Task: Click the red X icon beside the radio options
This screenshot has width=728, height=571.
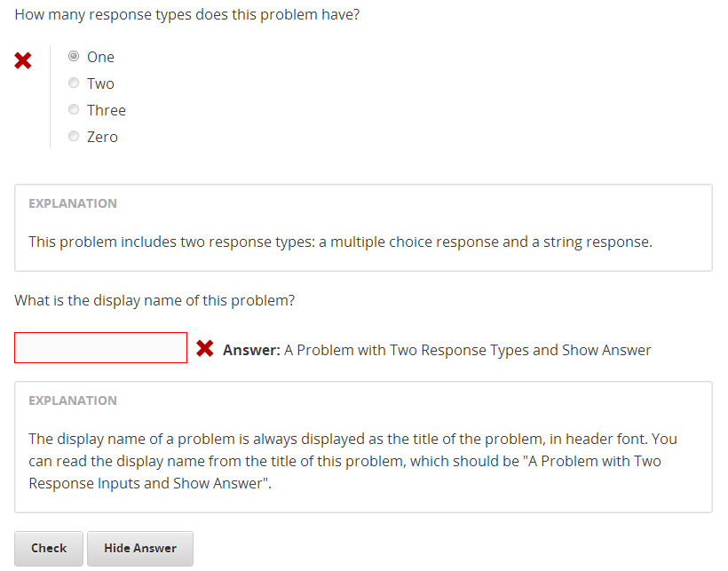Action: point(23,61)
